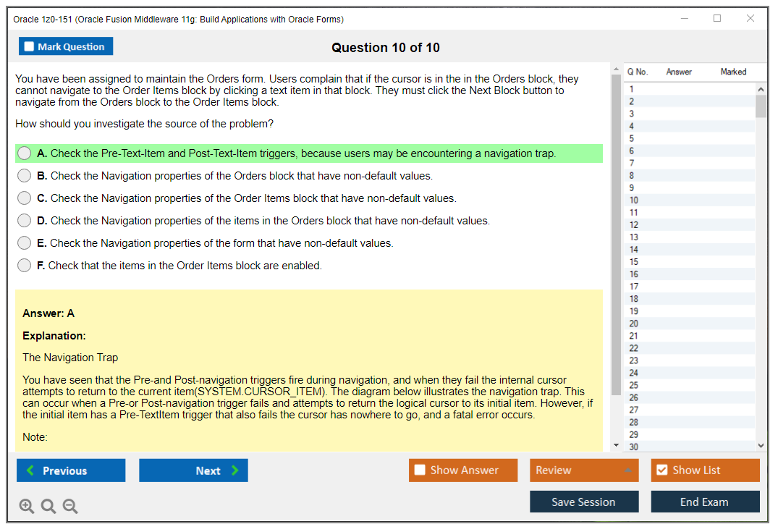Minimize the exam window
This screenshot has width=778, height=532.
(x=684, y=19)
